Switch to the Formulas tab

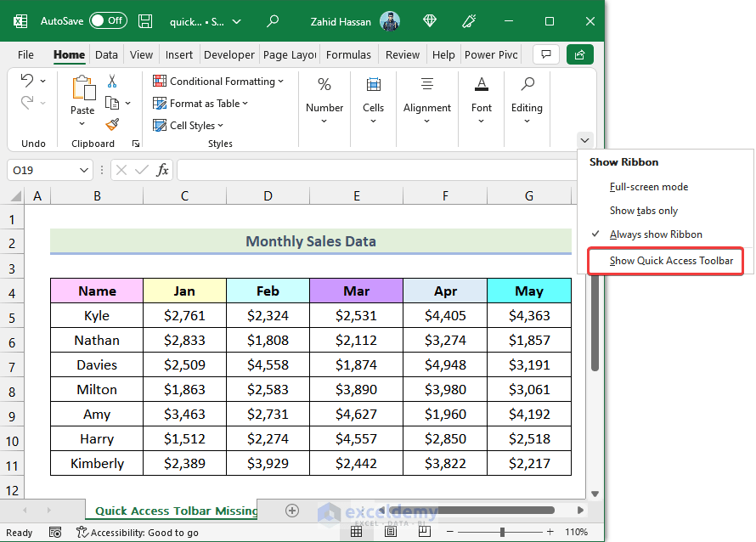348,54
